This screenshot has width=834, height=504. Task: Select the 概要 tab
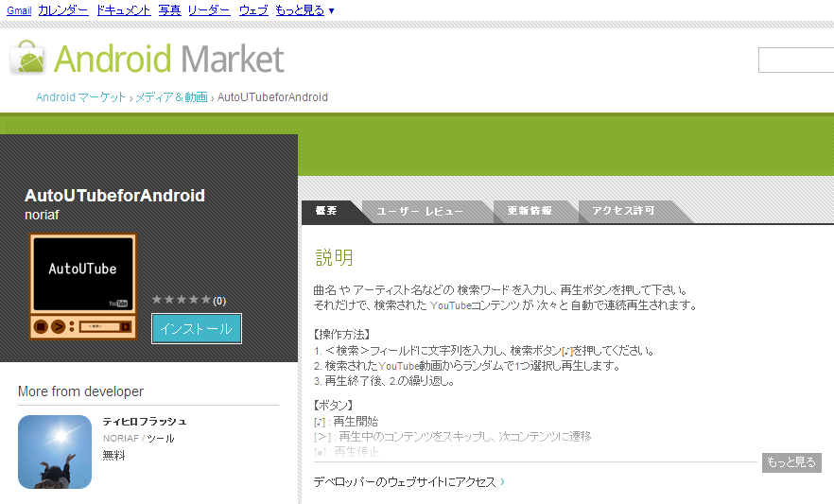pyautogui.click(x=326, y=211)
